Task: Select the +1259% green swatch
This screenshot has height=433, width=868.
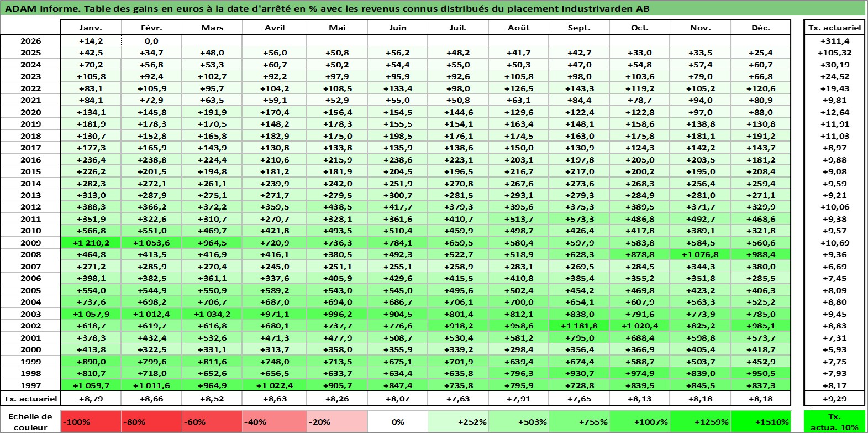Action: pyautogui.click(x=700, y=421)
